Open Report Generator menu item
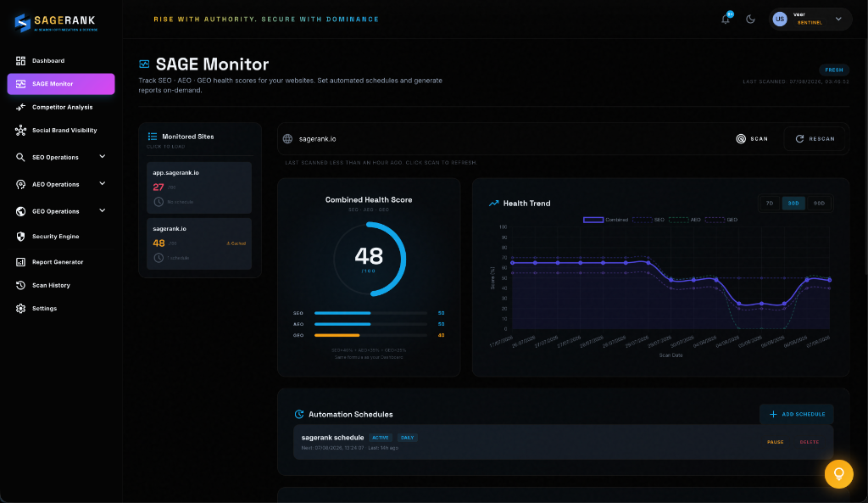Image resolution: width=868 pixels, height=503 pixels. [x=61, y=262]
